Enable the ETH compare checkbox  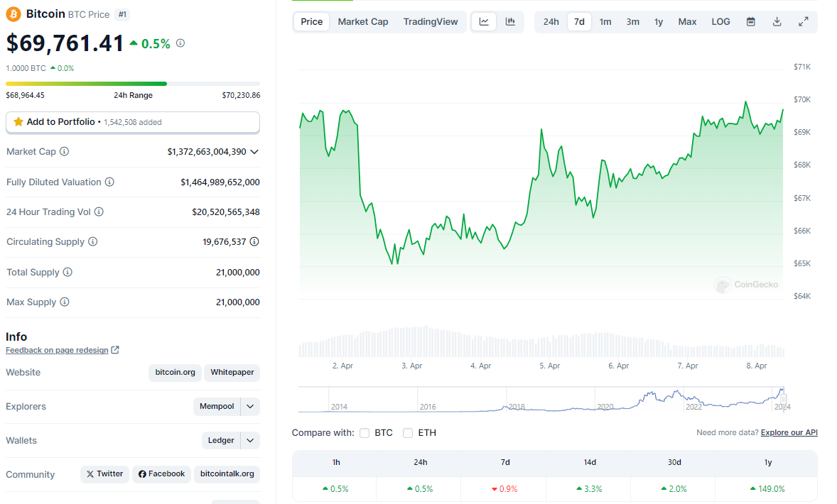408,433
